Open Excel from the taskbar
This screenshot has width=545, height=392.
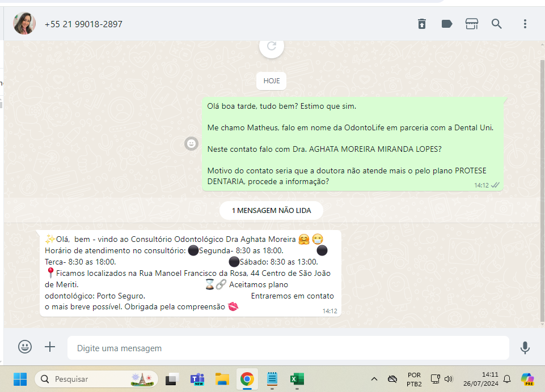click(x=297, y=379)
